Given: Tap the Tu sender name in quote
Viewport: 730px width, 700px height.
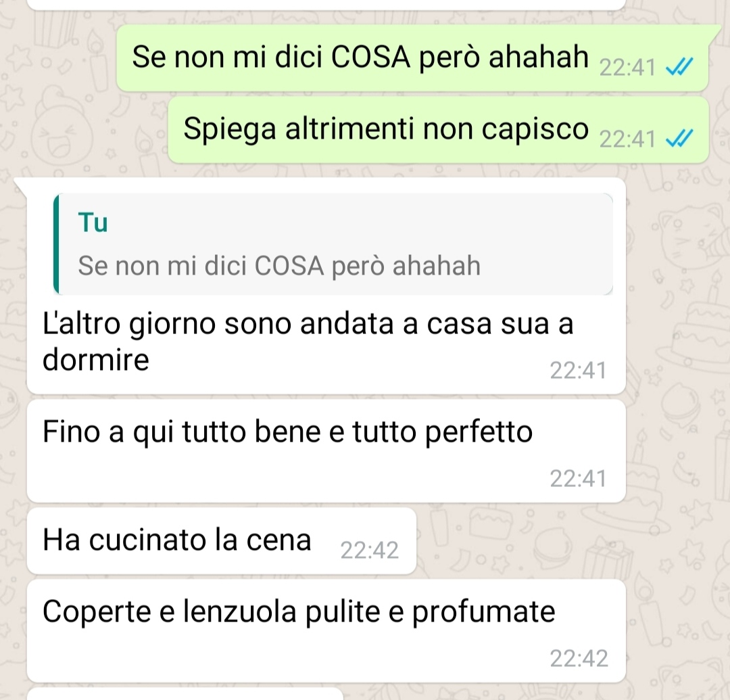Looking at the screenshot, I should (93, 223).
